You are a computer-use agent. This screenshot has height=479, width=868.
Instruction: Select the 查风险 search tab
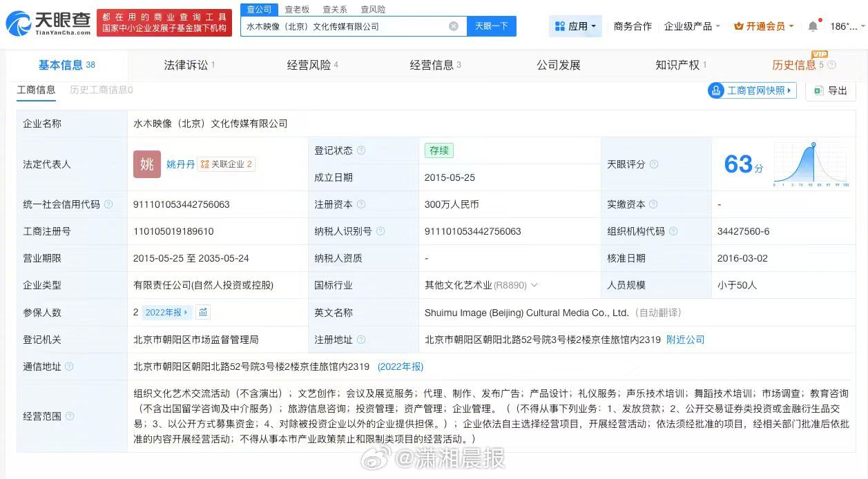(373, 9)
